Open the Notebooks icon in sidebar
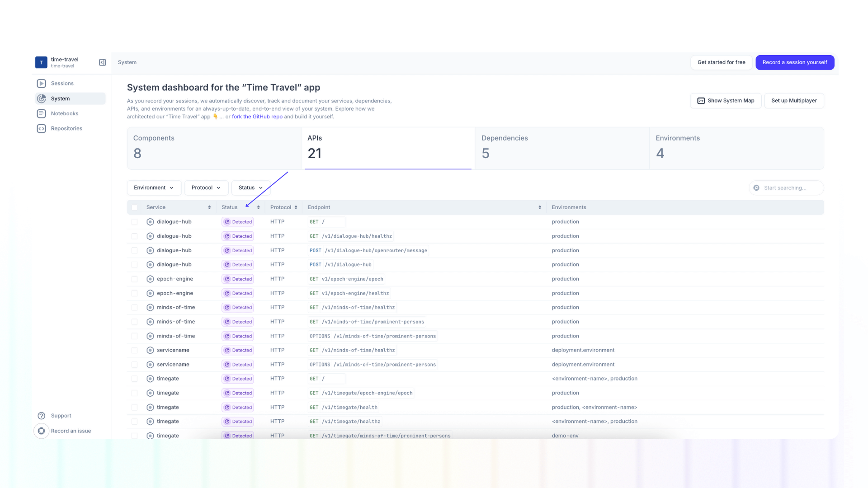Image resolution: width=868 pixels, height=488 pixels. pos(42,113)
